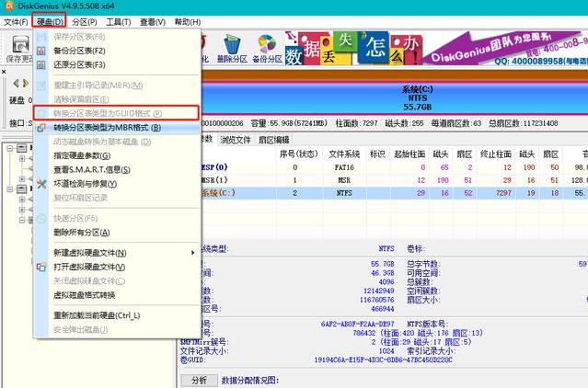Click the previous disk left arrow

tap(16, 83)
